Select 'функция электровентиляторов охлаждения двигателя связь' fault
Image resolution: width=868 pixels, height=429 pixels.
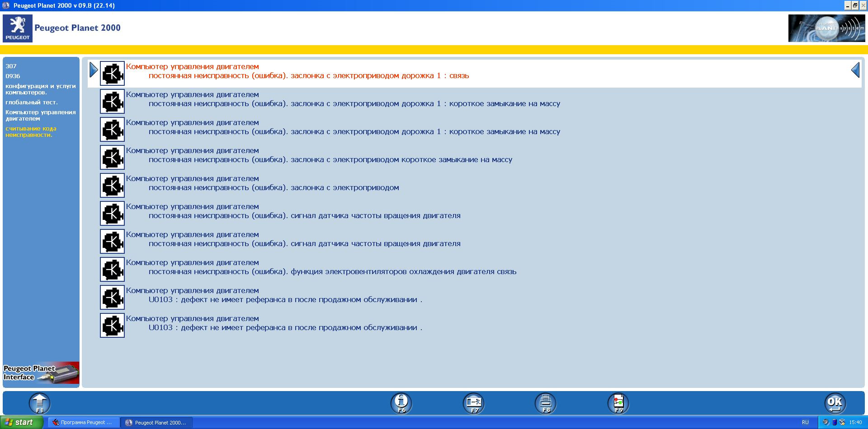(x=332, y=272)
